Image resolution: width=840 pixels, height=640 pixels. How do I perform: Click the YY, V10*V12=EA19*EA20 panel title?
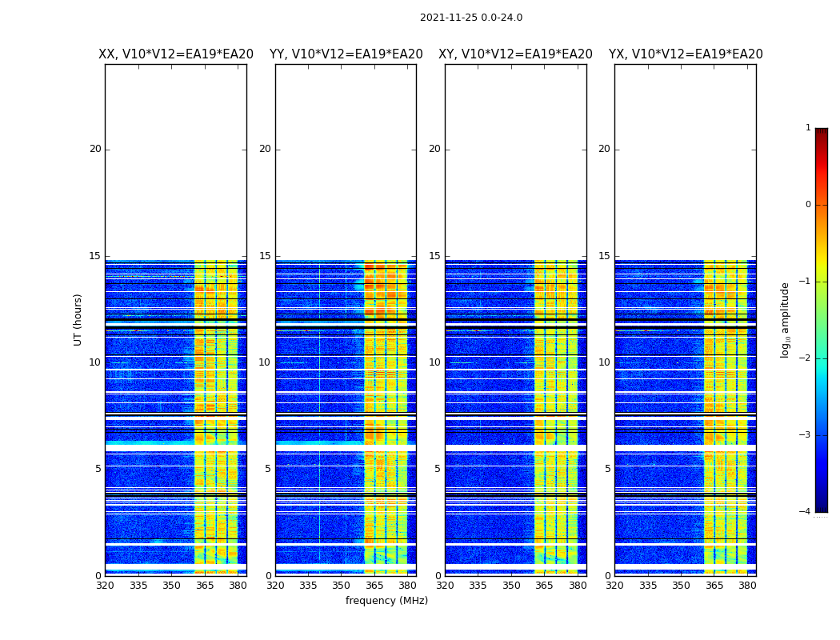(346, 54)
